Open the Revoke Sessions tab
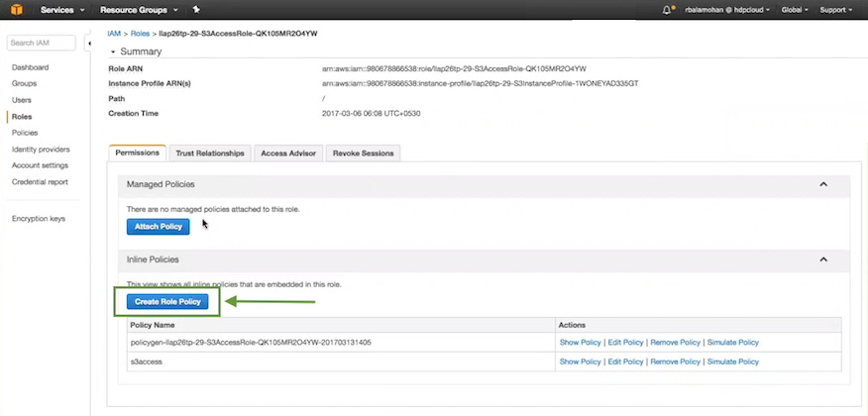 coord(363,153)
